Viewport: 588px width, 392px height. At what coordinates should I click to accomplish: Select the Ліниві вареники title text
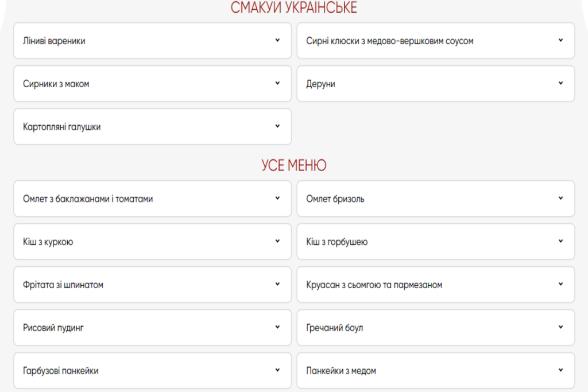pyautogui.click(x=54, y=41)
